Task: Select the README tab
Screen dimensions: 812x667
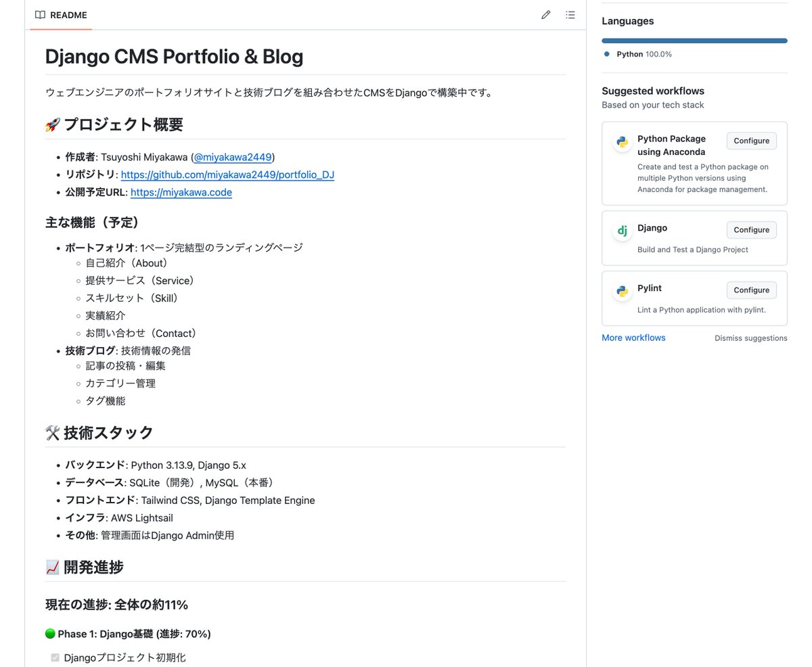Action: click(x=61, y=15)
